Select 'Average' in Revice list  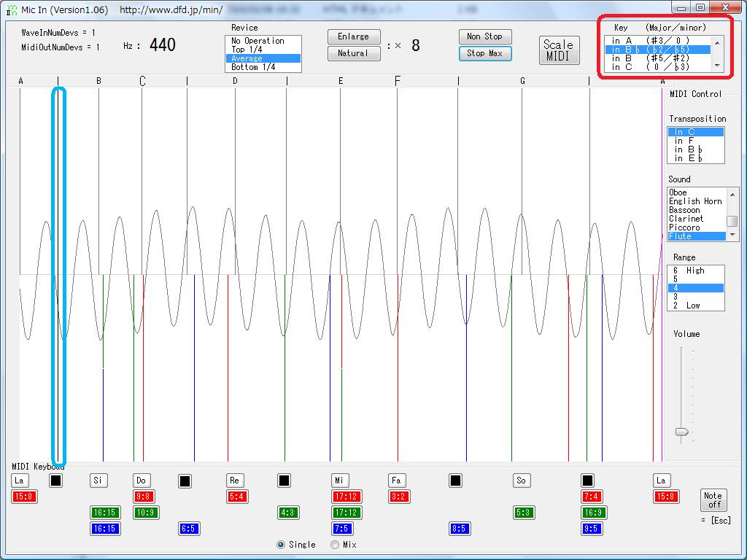(263, 58)
